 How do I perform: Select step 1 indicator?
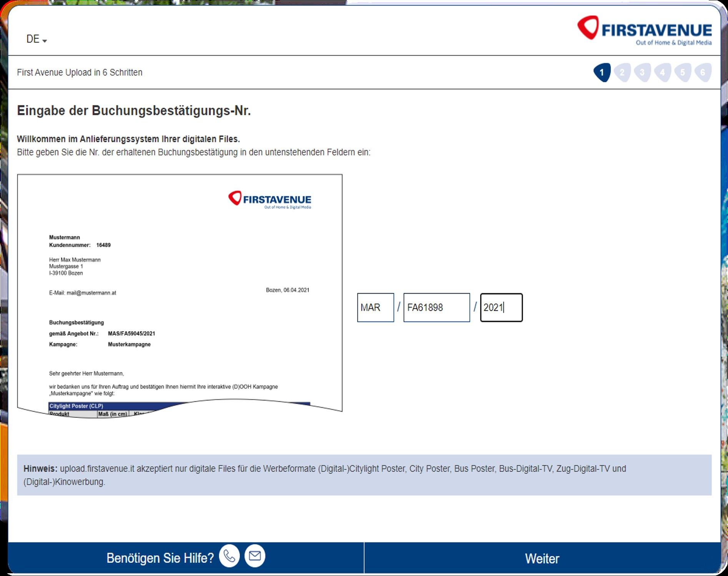602,72
